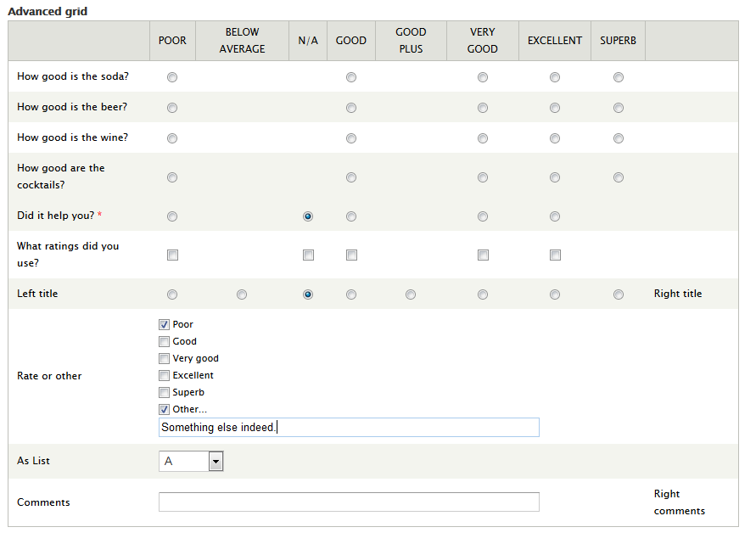Select Poor for the soda question
756x544 pixels.
[172, 77]
